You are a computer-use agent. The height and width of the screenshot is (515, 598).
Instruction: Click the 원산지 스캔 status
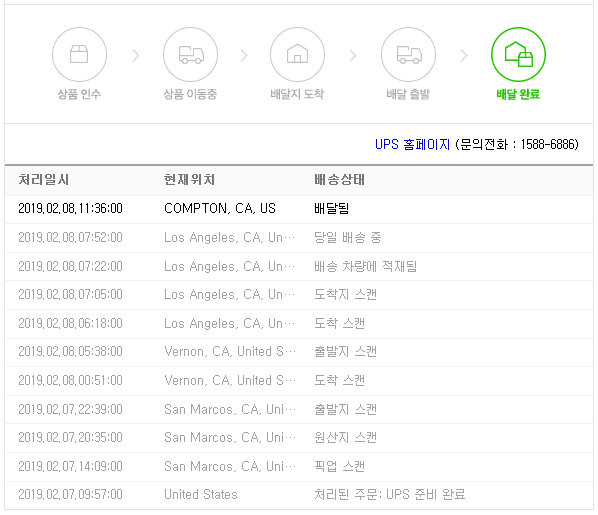coord(346,437)
